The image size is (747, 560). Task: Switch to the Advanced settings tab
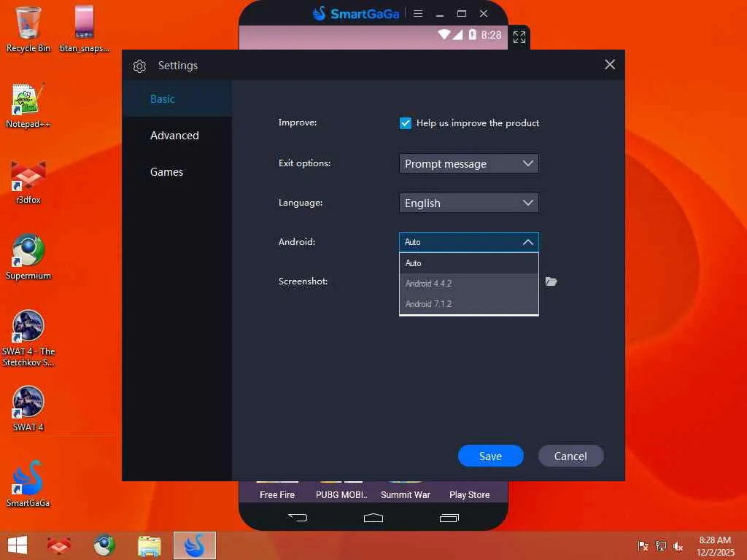pyautogui.click(x=177, y=135)
